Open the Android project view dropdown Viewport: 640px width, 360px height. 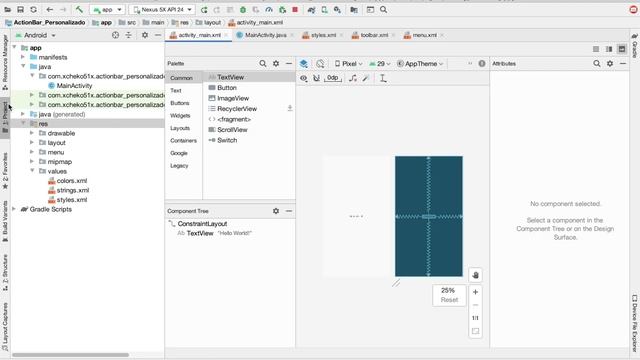point(36,36)
